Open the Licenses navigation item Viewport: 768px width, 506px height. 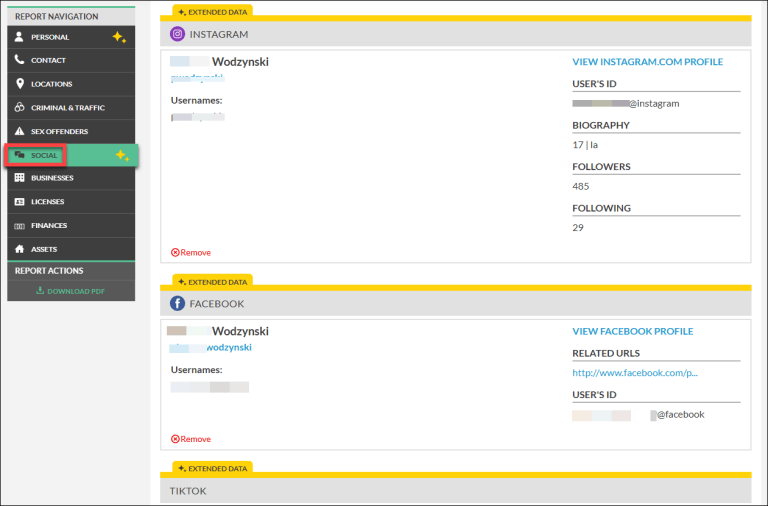click(47, 202)
